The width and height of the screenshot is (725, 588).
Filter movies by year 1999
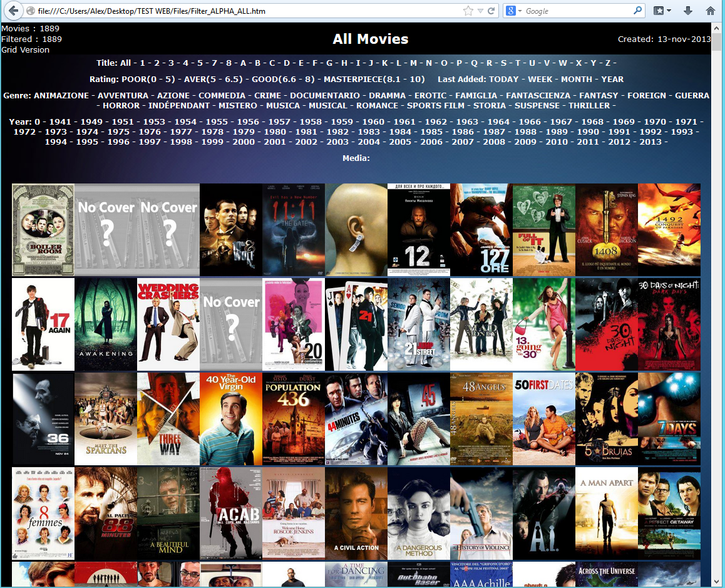tap(212, 142)
